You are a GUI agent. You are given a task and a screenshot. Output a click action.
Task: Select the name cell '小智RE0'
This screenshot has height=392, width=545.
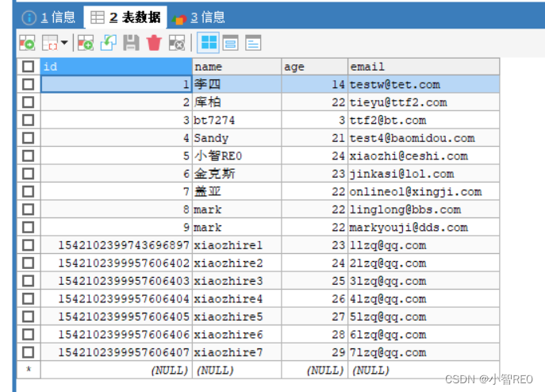click(x=236, y=156)
